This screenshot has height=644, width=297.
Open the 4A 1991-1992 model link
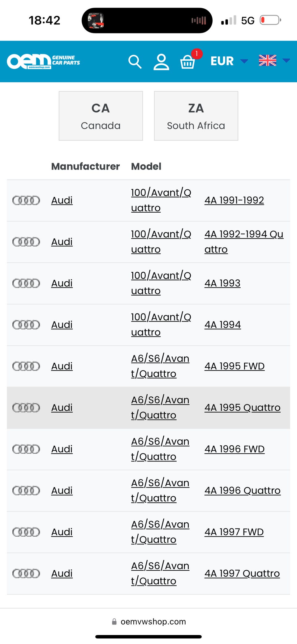pyautogui.click(x=234, y=200)
